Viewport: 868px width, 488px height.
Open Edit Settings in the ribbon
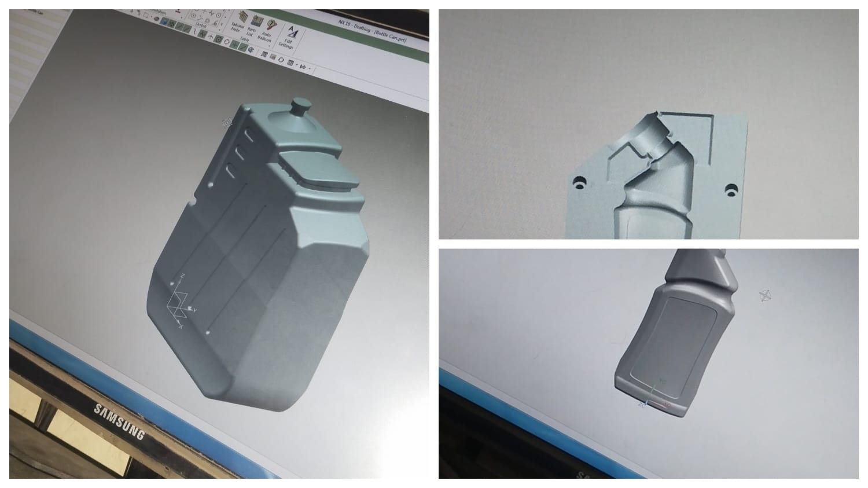click(x=292, y=32)
